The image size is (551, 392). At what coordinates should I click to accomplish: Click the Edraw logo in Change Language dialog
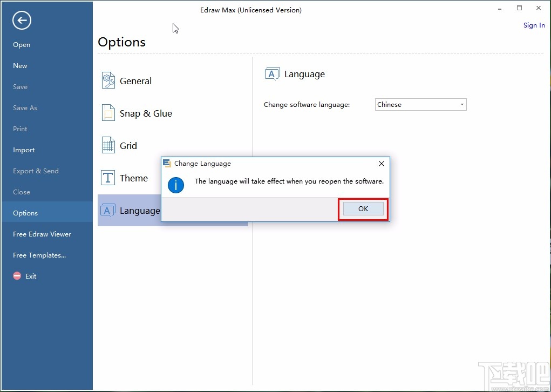[x=167, y=163]
